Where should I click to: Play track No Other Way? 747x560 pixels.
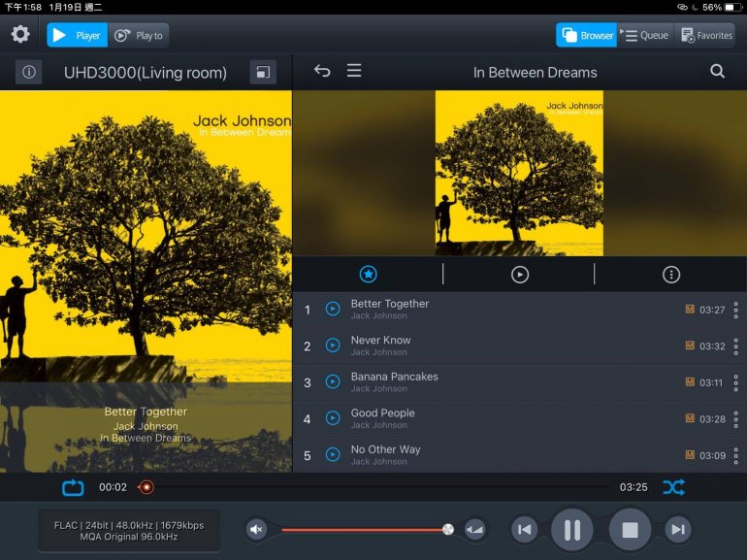pos(333,454)
